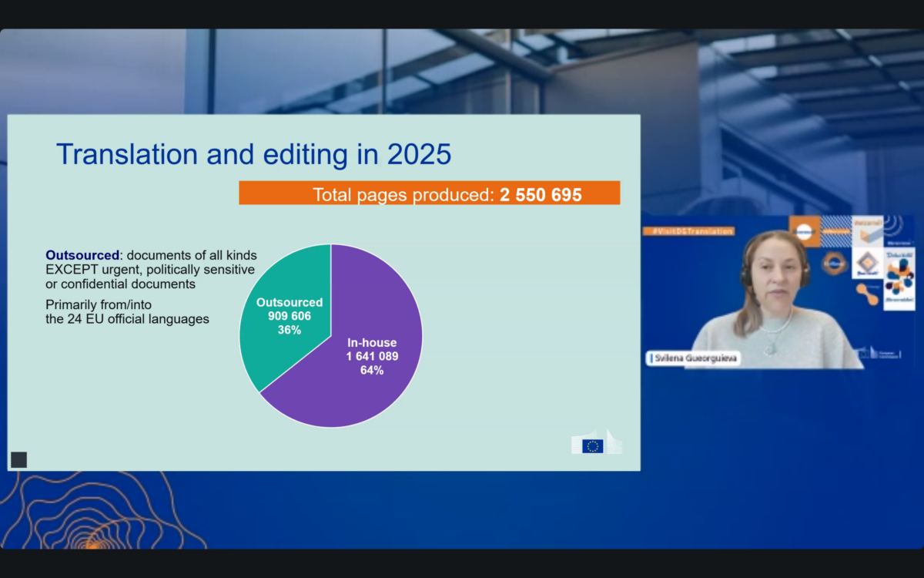Click the tile with the colorful dots cluster
This screenshot has width=924, height=578.
click(x=899, y=278)
